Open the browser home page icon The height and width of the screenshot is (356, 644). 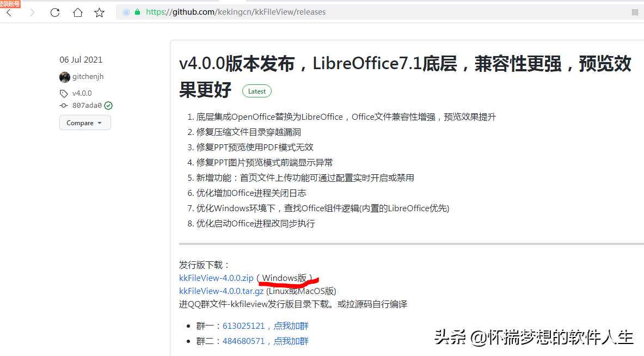pyautogui.click(x=78, y=13)
